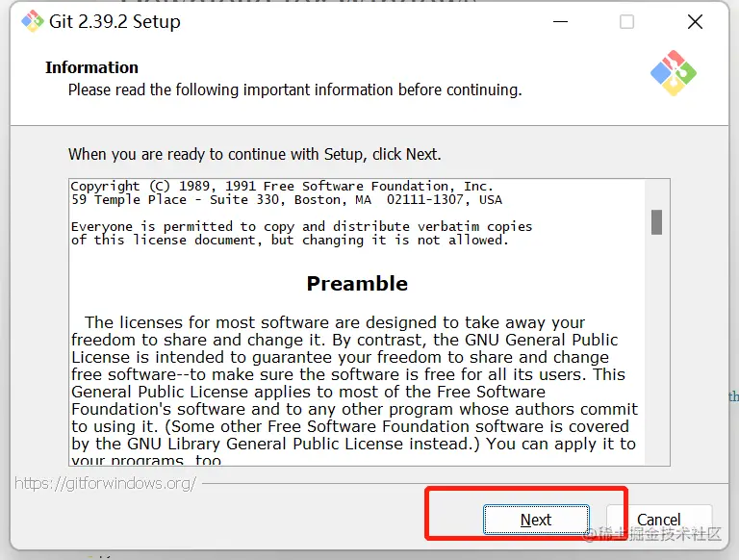This screenshot has height=560, width=739.
Task: Click 'of this license document' line
Action: (x=290, y=240)
